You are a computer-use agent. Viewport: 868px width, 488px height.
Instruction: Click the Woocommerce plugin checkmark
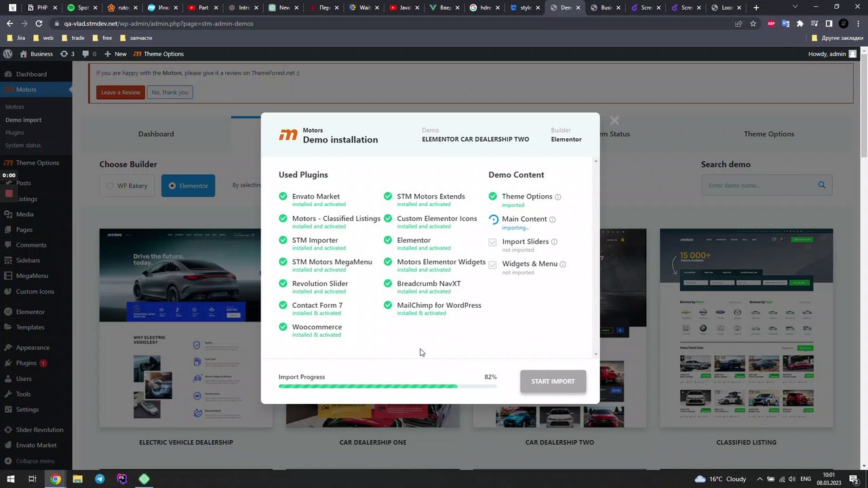coord(283,327)
